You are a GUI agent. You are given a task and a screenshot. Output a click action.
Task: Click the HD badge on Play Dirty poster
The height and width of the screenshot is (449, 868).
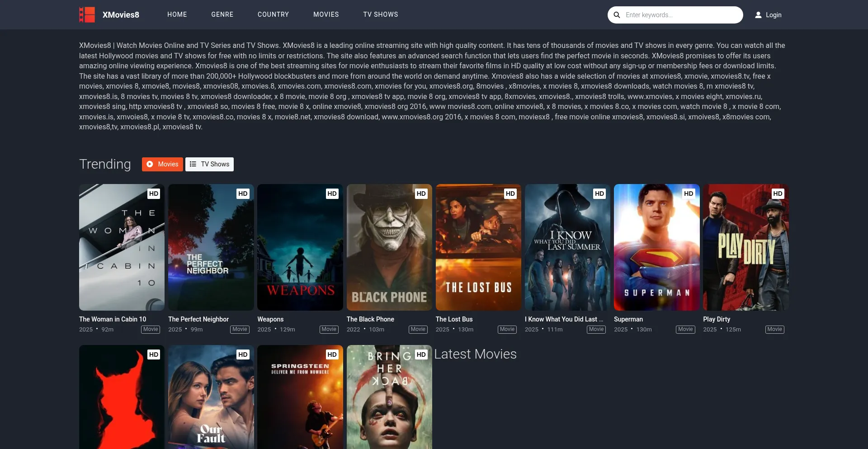tap(777, 194)
